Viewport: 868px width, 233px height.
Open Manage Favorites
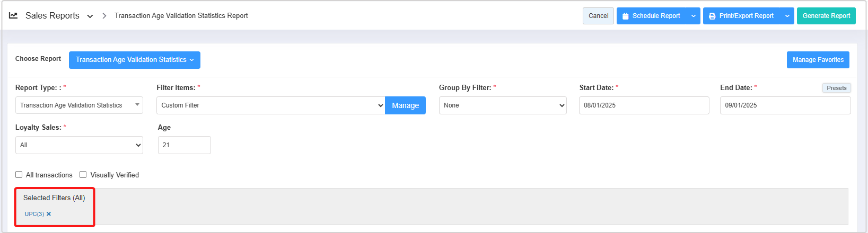(x=818, y=60)
